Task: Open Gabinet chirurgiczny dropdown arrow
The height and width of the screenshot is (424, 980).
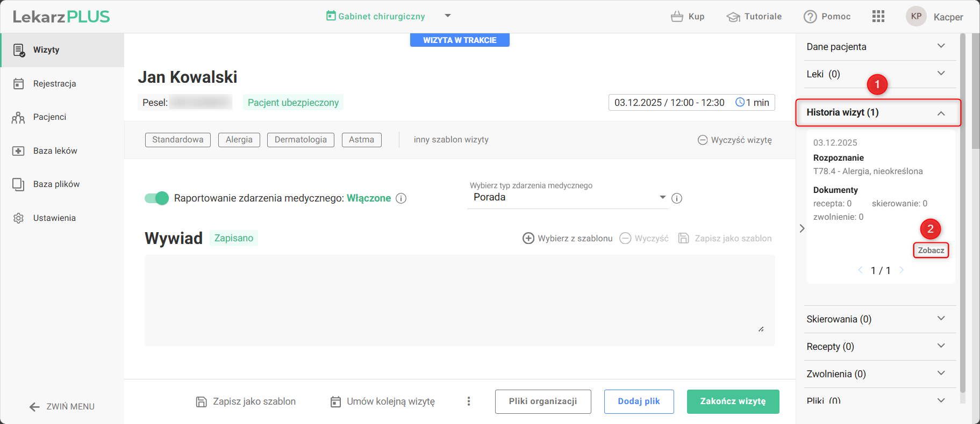Action: tap(448, 16)
